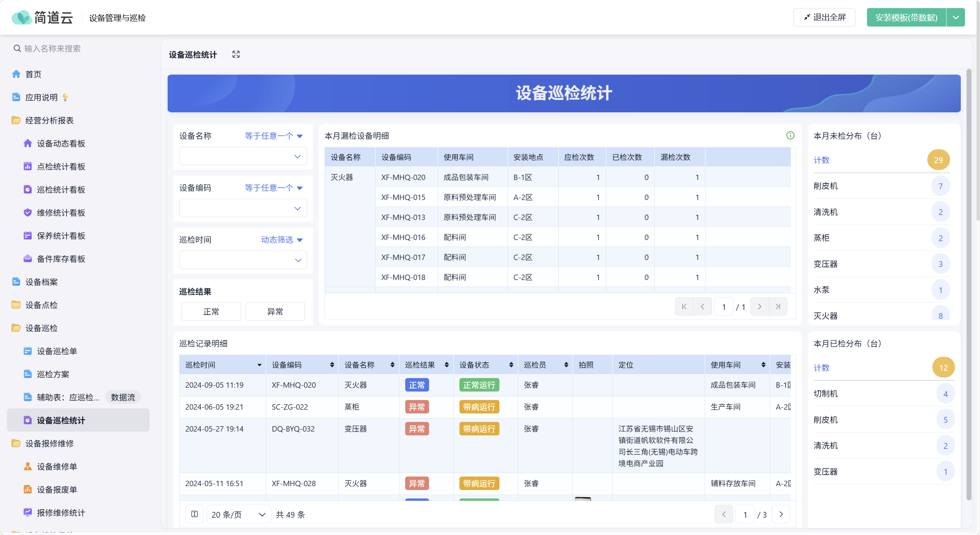Viewport: 980px width, 535px height.
Task: Go to previous page of 巡检记录明细
Action: [x=724, y=514]
